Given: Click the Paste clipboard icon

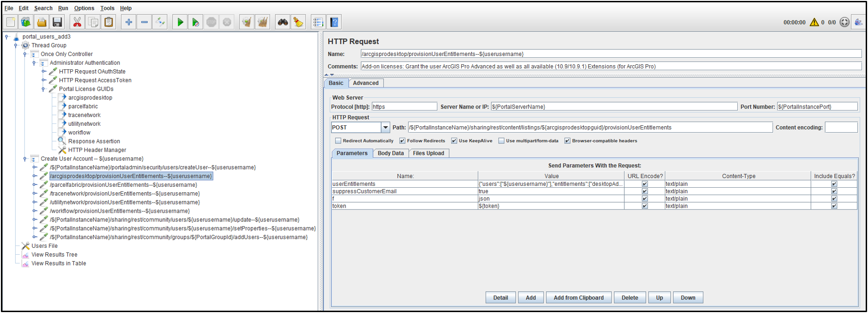Looking at the screenshot, I should pos(108,22).
